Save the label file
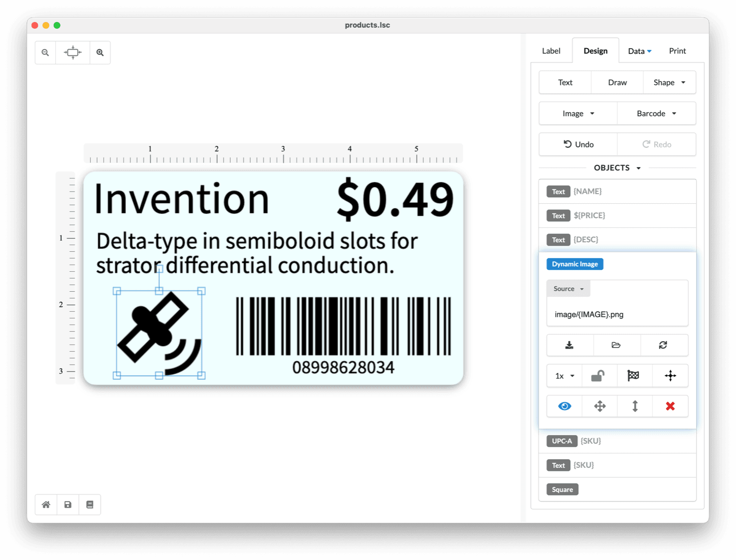 68,504
